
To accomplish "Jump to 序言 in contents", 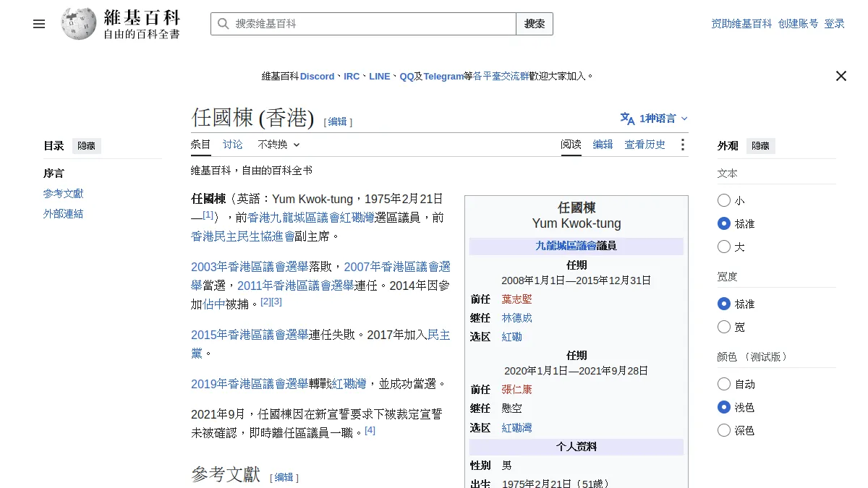I will pyautogui.click(x=54, y=174).
